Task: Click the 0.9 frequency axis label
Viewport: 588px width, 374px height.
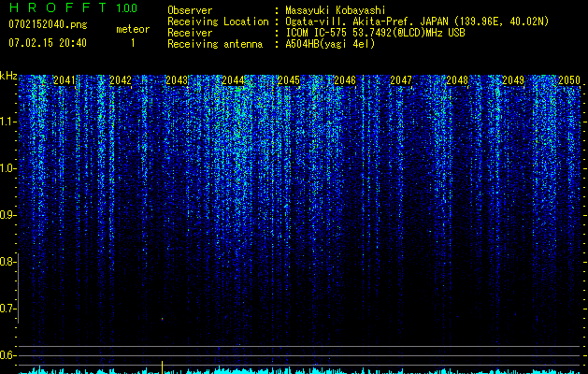Action: click(x=7, y=215)
